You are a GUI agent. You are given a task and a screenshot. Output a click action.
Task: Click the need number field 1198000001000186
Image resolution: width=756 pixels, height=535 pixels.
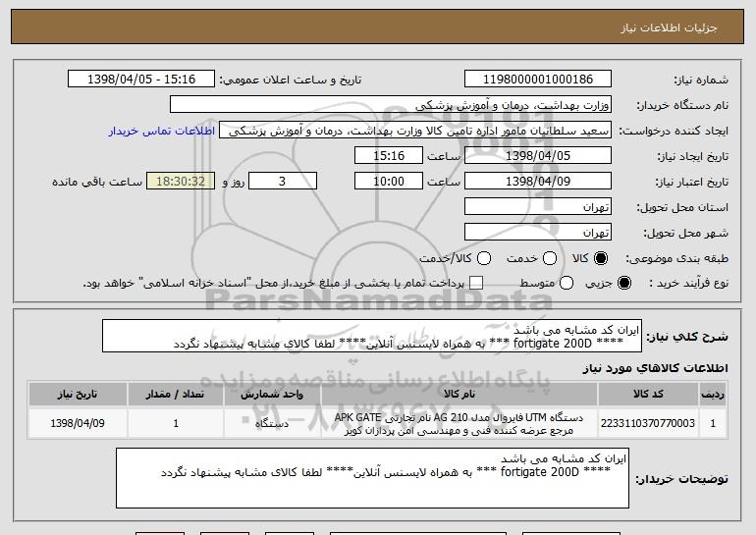click(538, 80)
